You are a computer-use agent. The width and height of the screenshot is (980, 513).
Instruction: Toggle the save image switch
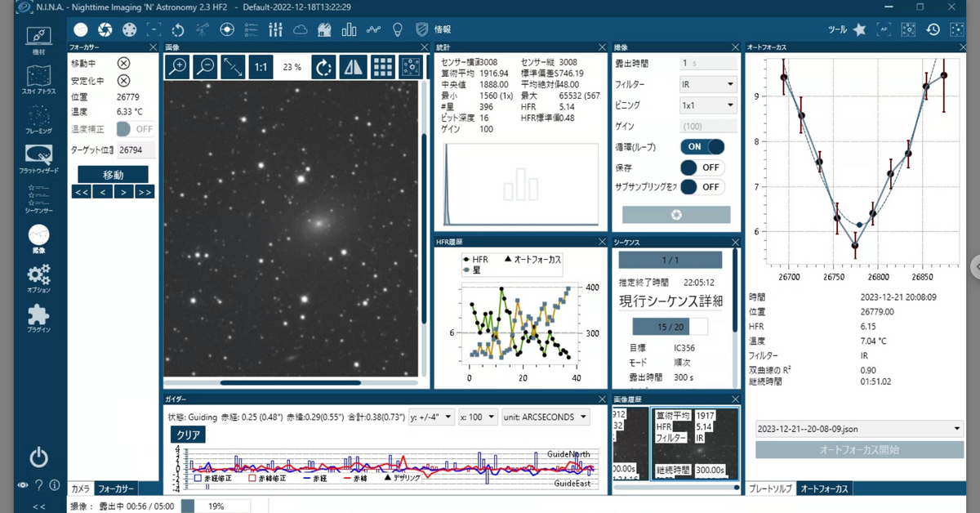tap(702, 167)
